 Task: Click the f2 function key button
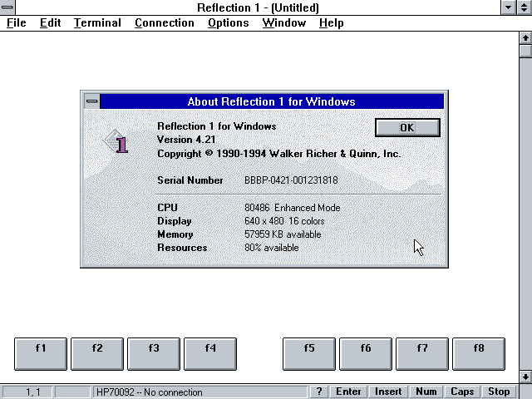pos(97,353)
